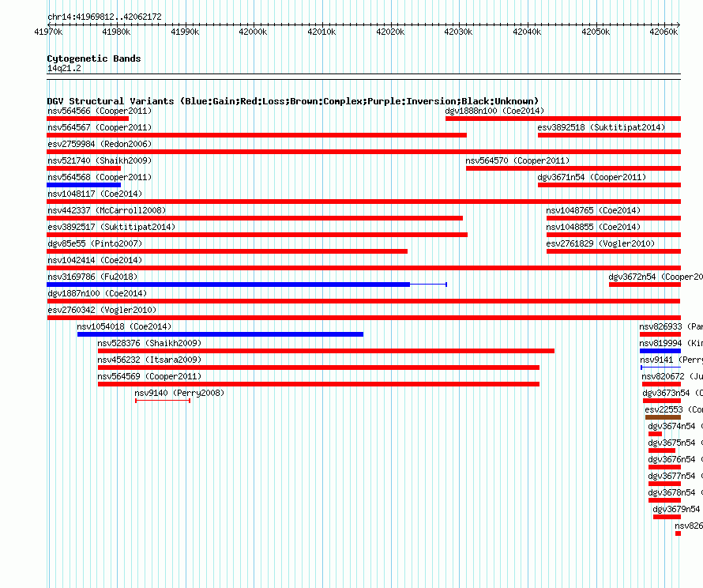The image size is (703, 588).
Task: Select the dgv1888n100 (Coe2014) variant label
Action: pyautogui.click(x=494, y=111)
